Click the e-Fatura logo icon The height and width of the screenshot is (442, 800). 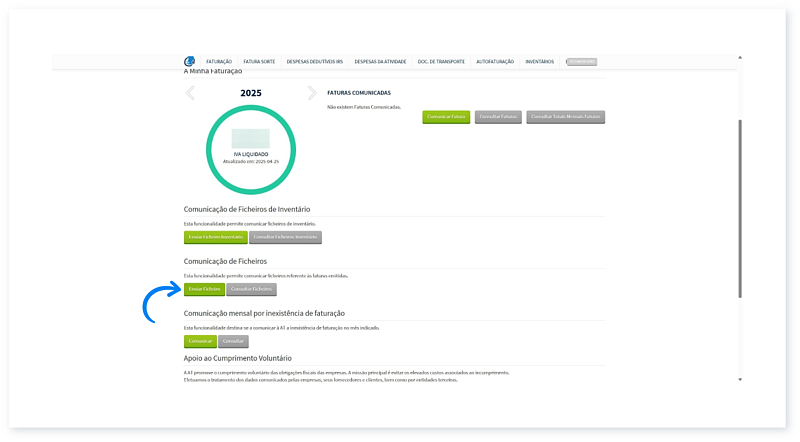pos(189,61)
